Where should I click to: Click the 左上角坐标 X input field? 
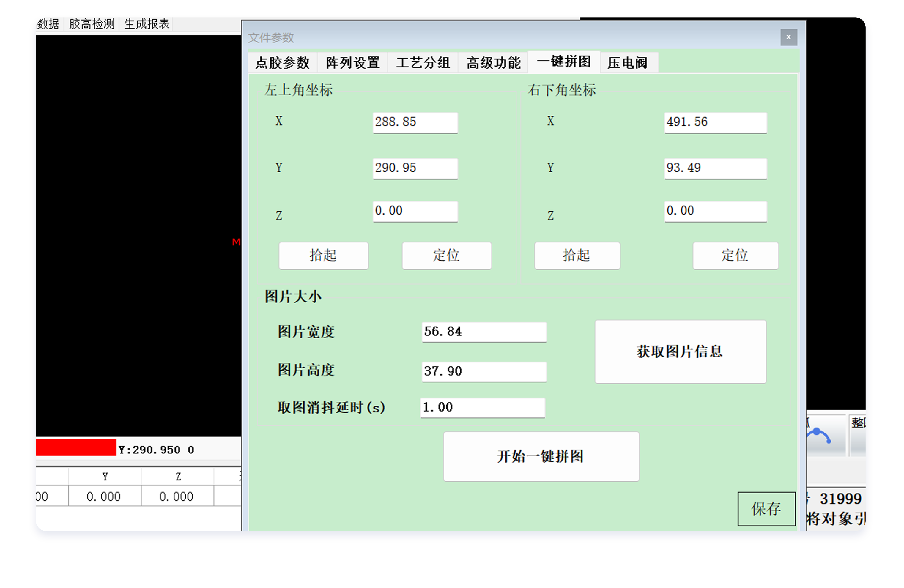pos(415,122)
